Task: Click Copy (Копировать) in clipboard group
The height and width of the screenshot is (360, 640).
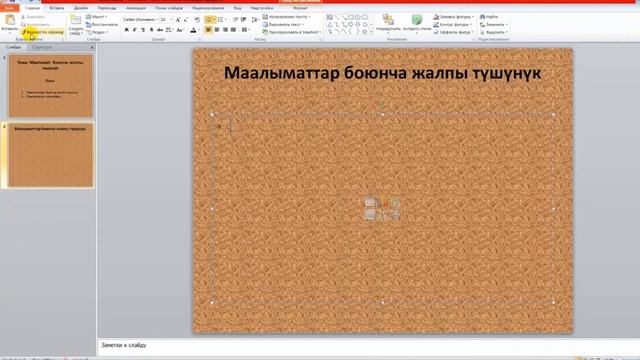Action: pos(35,25)
